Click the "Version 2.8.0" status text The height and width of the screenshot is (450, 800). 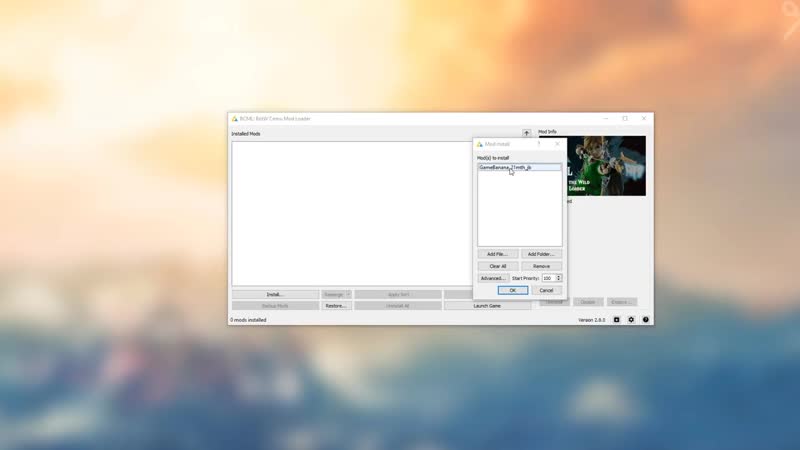[x=591, y=320]
